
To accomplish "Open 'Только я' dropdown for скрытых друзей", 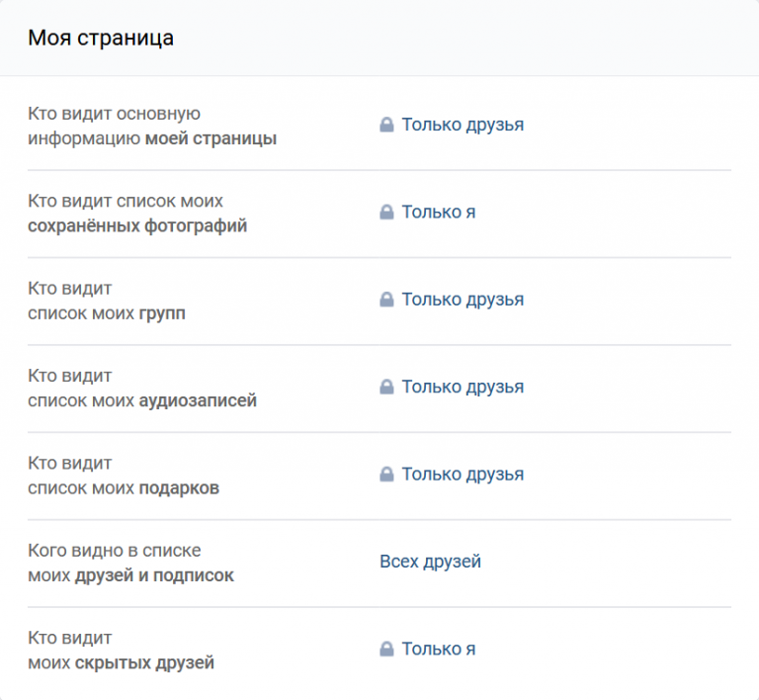I will coord(439,650).
